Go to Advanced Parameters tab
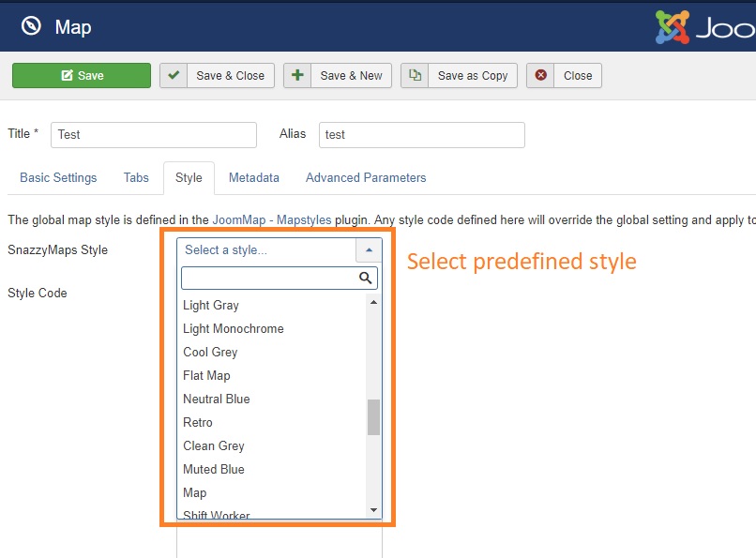Screen dimensions: 756x558 coord(366,178)
